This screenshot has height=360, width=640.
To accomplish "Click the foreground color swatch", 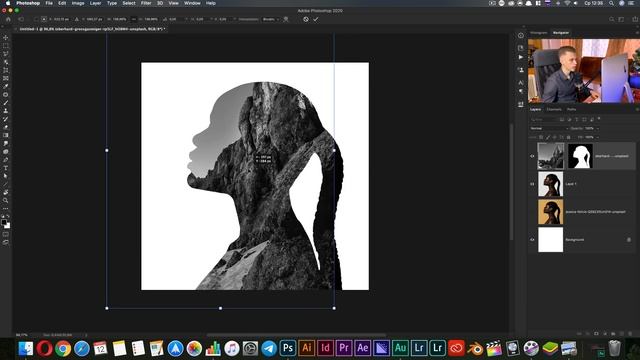I will coord(4,222).
